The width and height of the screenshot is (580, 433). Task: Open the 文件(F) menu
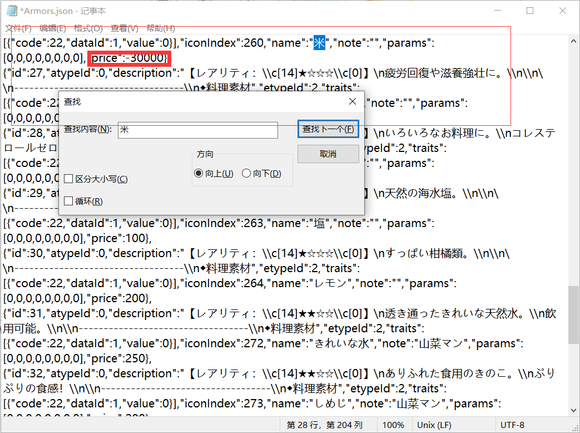pos(18,28)
